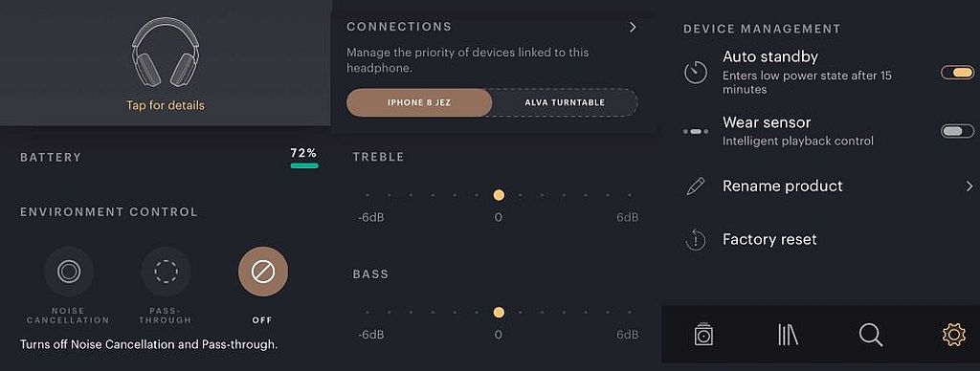Image resolution: width=980 pixels, height=371 pixels.
Task: Click the Factory reset icon
Action: click(x=695, y=239)
